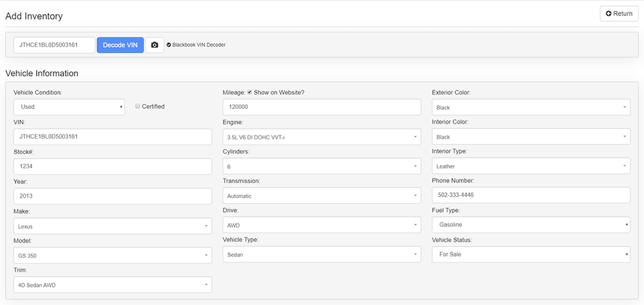Image resolution: width=644 pixels, height=305 pixels.
Task: Click the Blackbook VIN Decoder check icon
Action: (x=169, y=45)
